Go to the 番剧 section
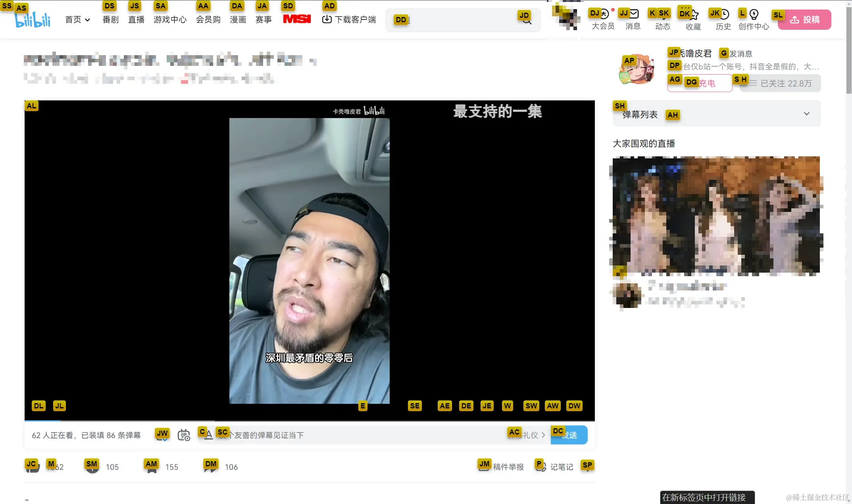Image resolution: width=852 pixels, height=504 pixels. click(110, 20)
